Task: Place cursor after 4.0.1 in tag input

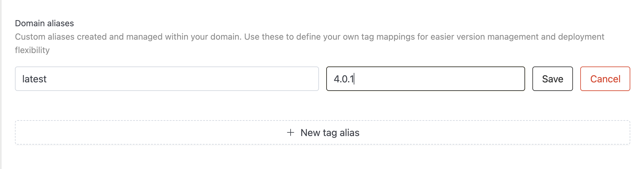Action: (x=355, y=79)
